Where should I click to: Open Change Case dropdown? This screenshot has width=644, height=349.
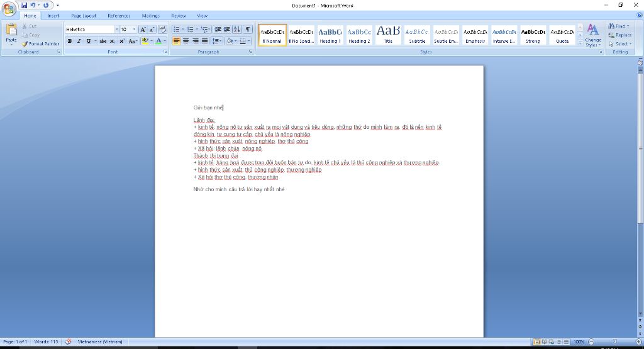point(133,41)
